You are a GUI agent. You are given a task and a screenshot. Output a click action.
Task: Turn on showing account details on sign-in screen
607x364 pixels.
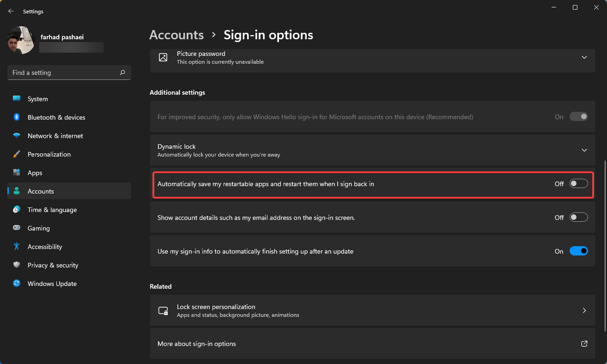[x=578, y=217]
